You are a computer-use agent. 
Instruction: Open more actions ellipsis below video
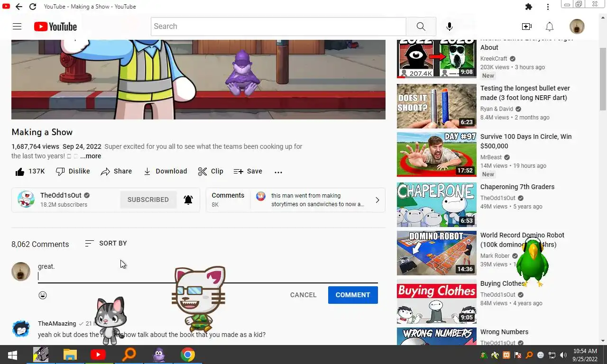(x=278, y=172)
